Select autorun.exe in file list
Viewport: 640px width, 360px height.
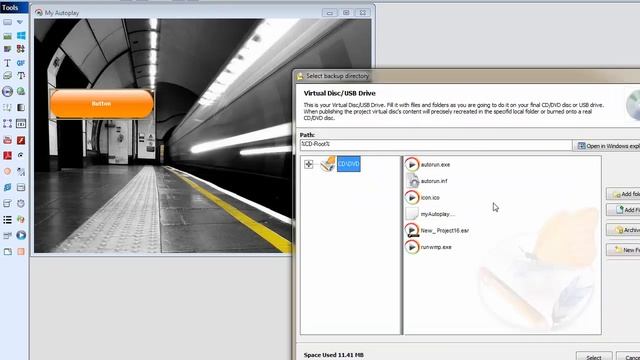point(436,164)
